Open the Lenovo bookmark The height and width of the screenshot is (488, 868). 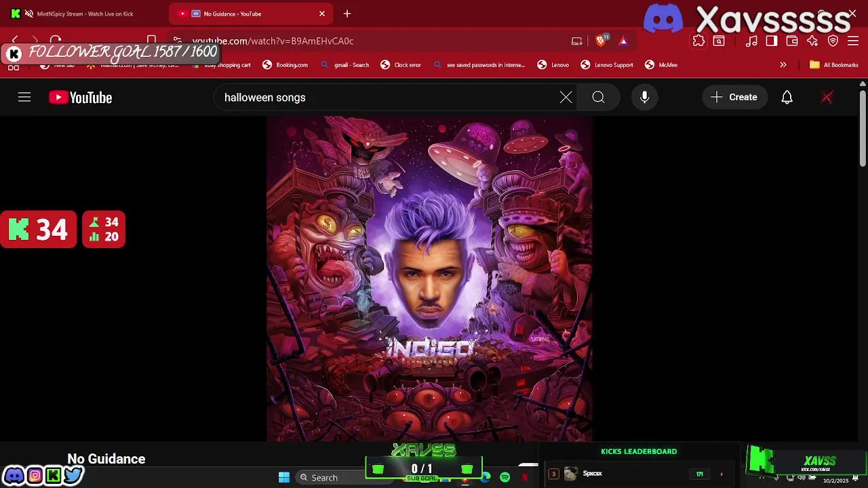553,65
